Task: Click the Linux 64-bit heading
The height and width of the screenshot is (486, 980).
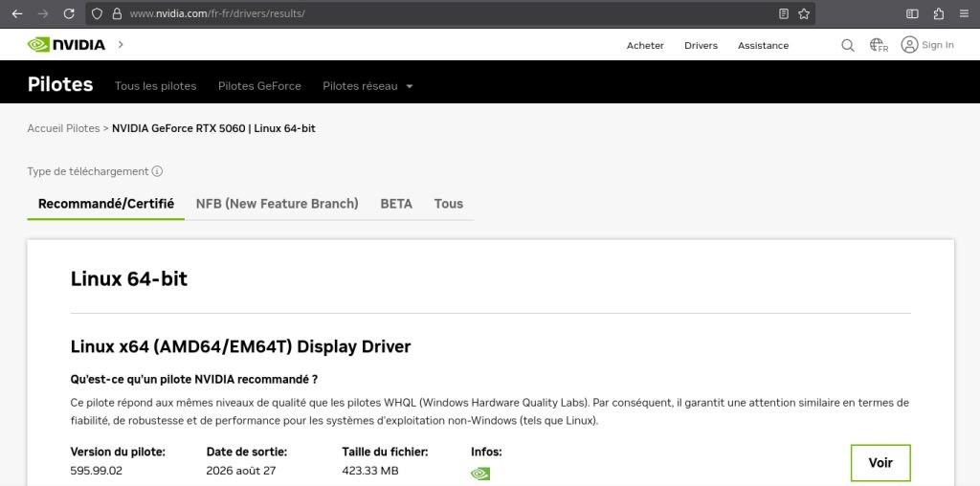Action: coord(129,278)
